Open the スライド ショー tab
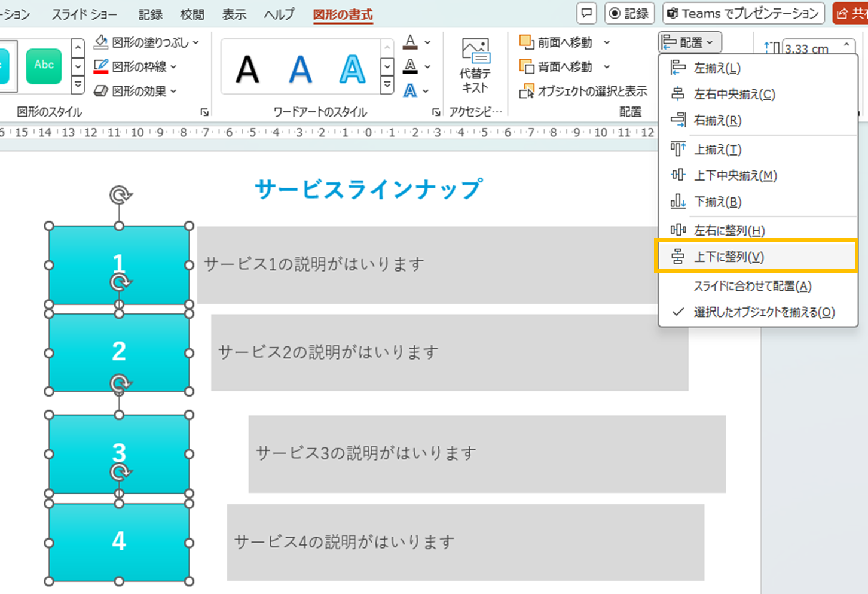 (x=84, y=14)
